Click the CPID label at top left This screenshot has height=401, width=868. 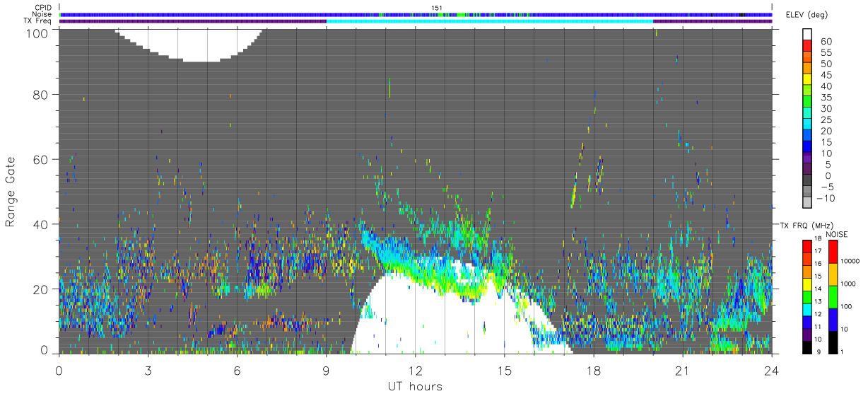tap(43, 8)
